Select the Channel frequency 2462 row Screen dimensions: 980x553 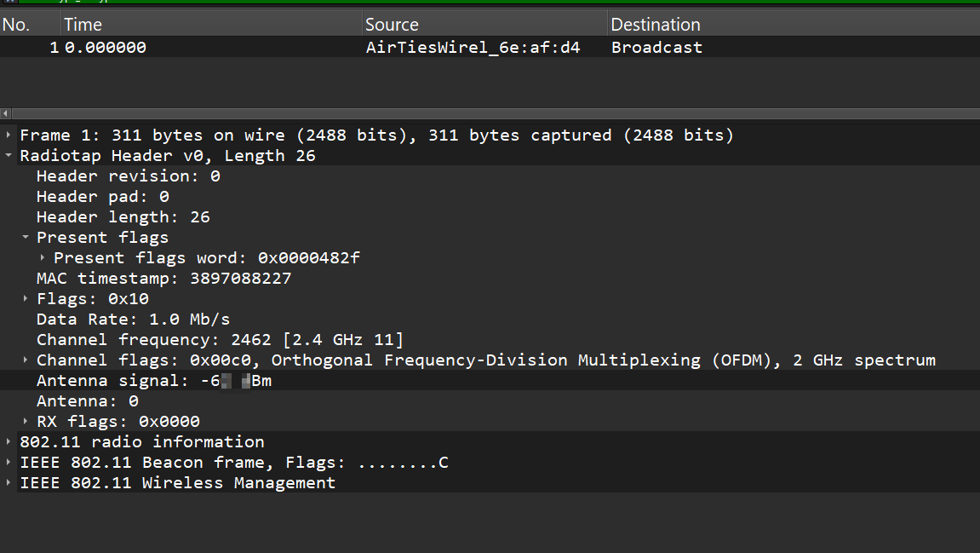coord(220,340)
